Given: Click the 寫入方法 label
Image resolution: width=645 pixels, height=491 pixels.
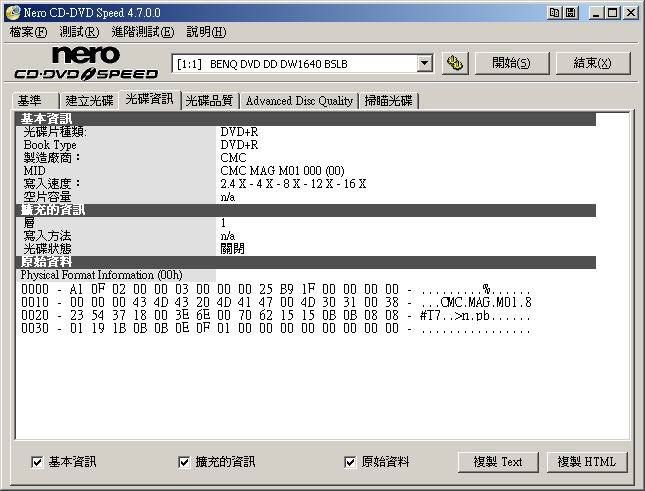Looking at the screenshot, I should pyautogui.click(x=47, y=236).
